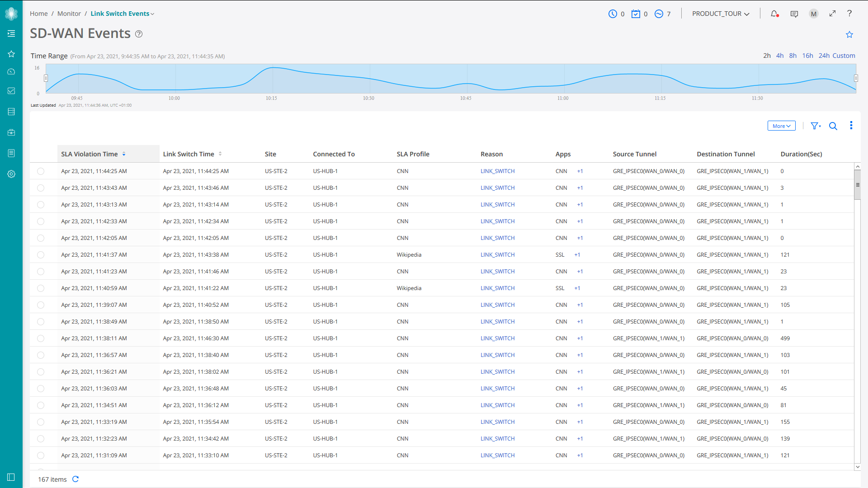
Task: Toggle fullscreen using expand arrows icon
Action: 832,14
